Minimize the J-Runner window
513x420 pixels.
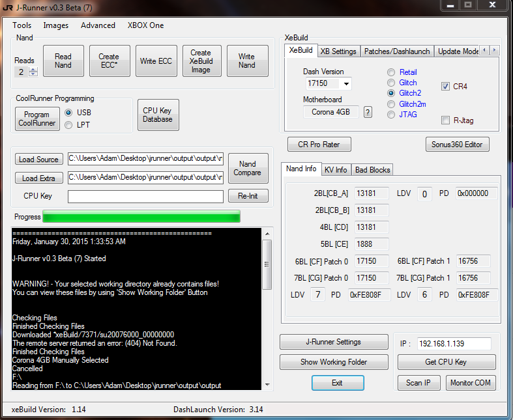(450, 6)
